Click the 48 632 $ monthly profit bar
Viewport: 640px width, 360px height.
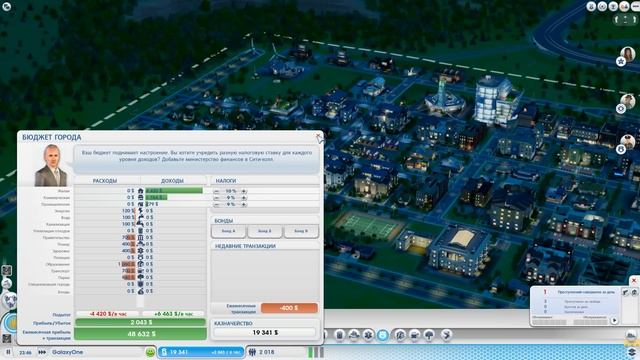tap(140, 334)
